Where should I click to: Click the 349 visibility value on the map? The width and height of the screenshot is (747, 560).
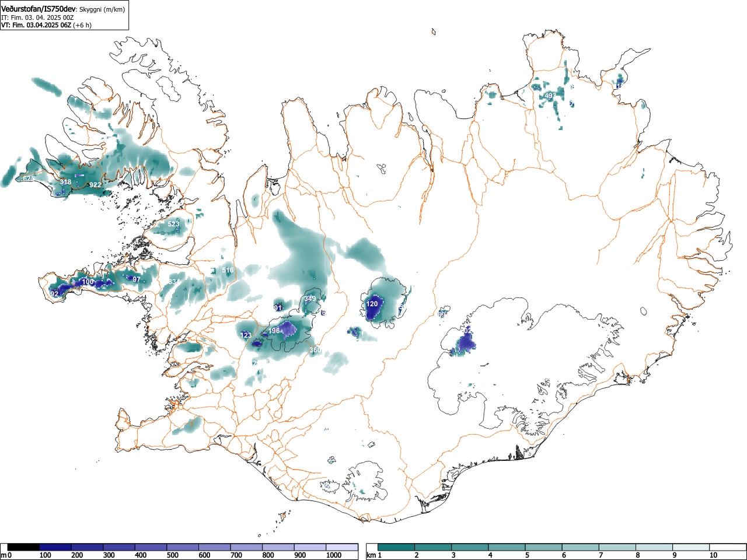310,299
